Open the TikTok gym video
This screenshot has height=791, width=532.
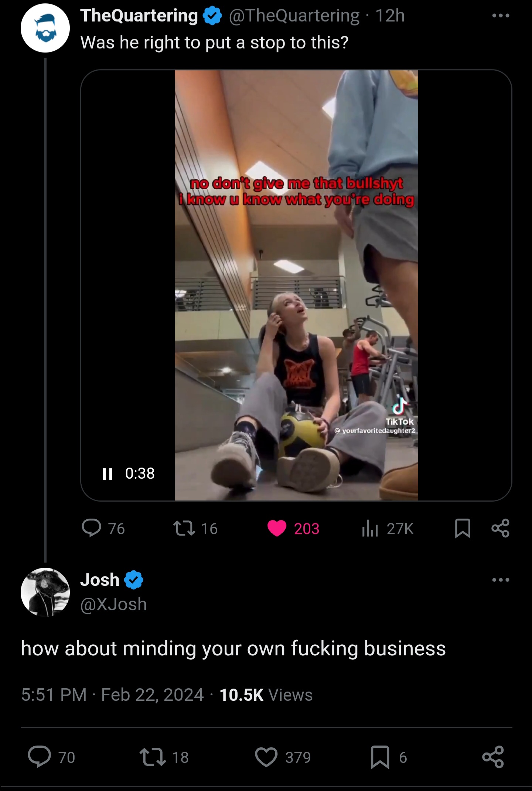296,285
